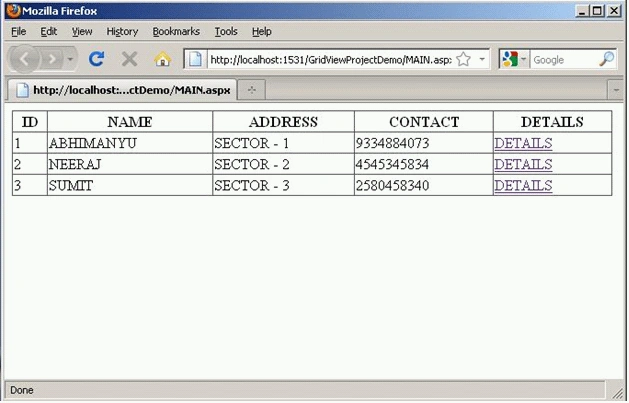Image resolution: width=629 pixels, height=403 pixels.
Task: Open the Bookmarks menu
Action: pos(176,31)
